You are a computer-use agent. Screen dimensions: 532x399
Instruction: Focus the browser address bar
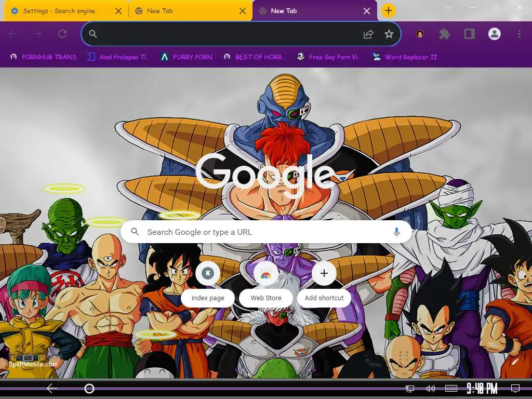(x=241, y=34)
